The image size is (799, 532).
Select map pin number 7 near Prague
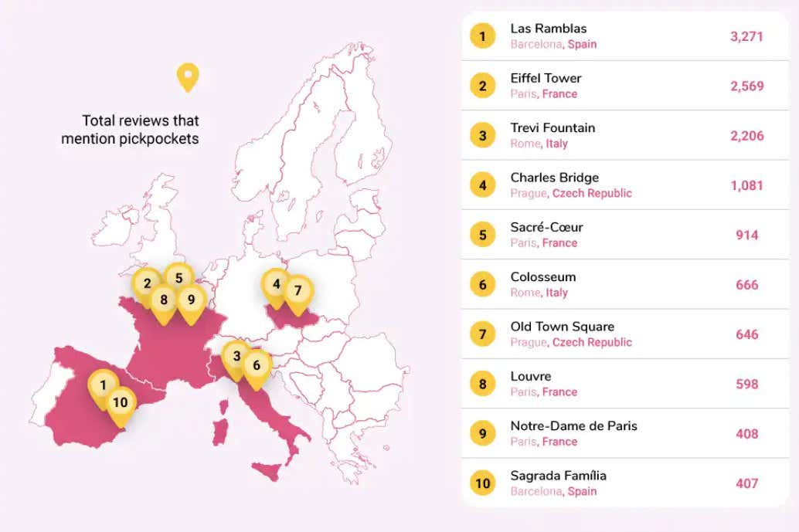coord(297,291)
